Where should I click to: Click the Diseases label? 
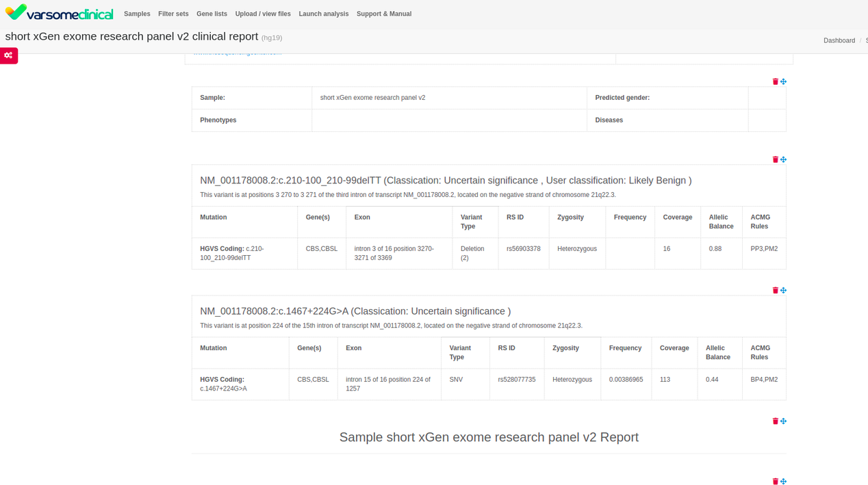609,120
